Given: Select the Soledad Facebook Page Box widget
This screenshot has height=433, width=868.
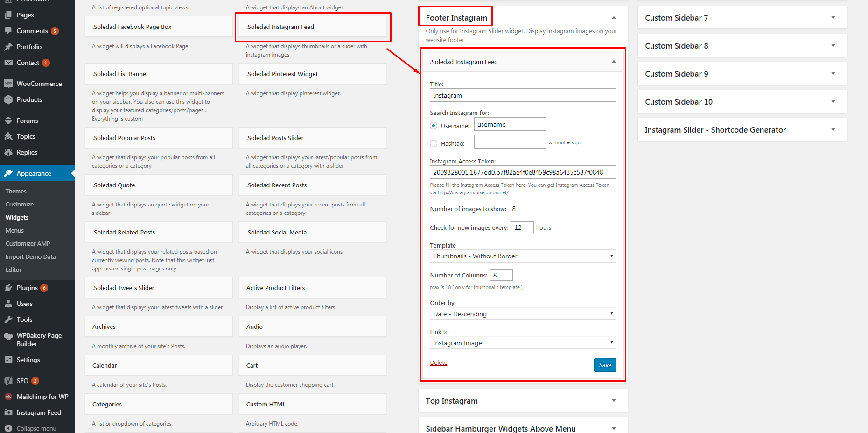Looking at the screenshot, I should click(x=159, y=27).
